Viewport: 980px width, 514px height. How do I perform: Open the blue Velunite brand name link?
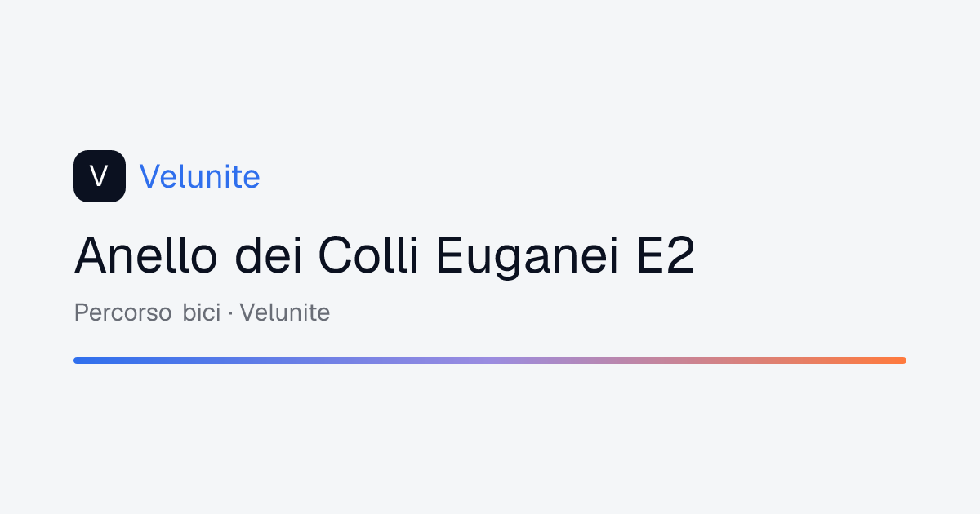[200, 176]
